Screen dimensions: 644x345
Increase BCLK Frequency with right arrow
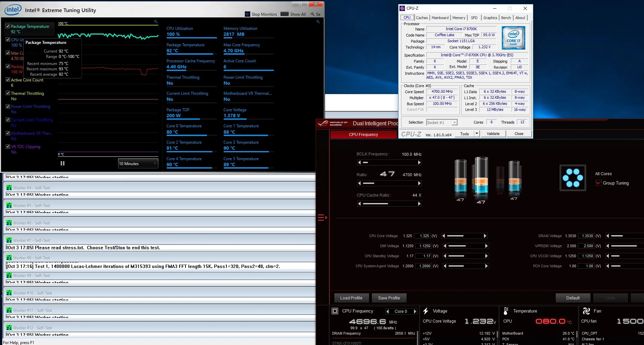(419, 162)
